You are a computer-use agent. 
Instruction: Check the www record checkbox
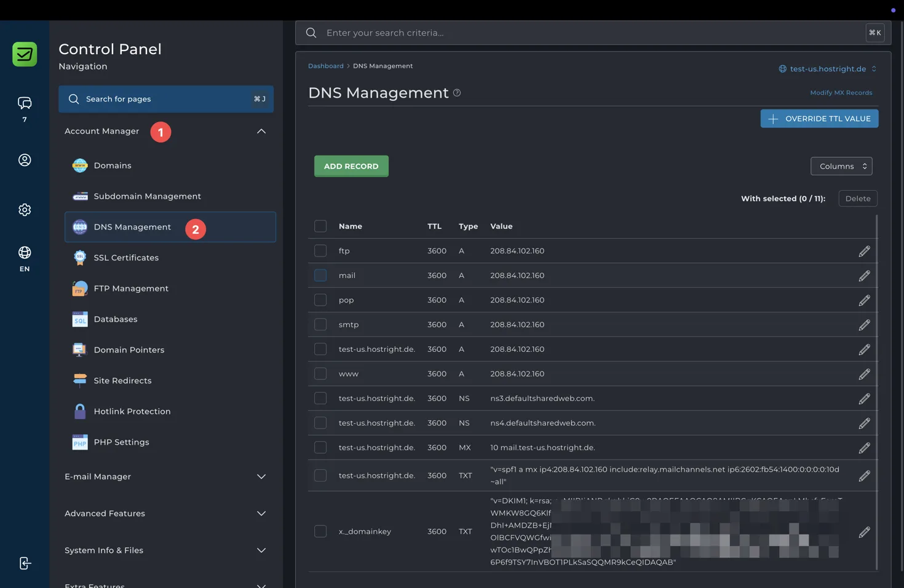pos(320,374)
